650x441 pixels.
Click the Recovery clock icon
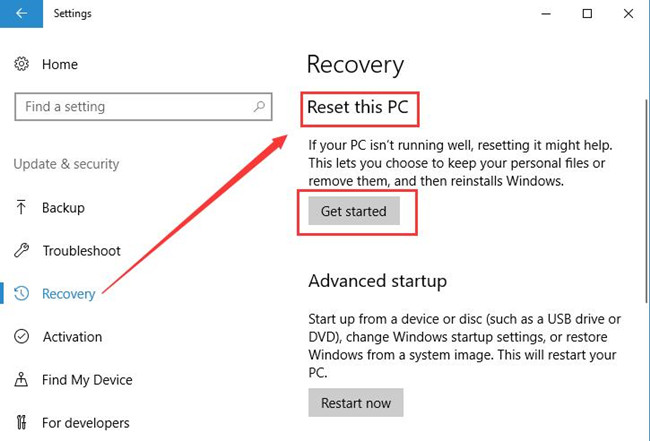[x=22, y=293]
